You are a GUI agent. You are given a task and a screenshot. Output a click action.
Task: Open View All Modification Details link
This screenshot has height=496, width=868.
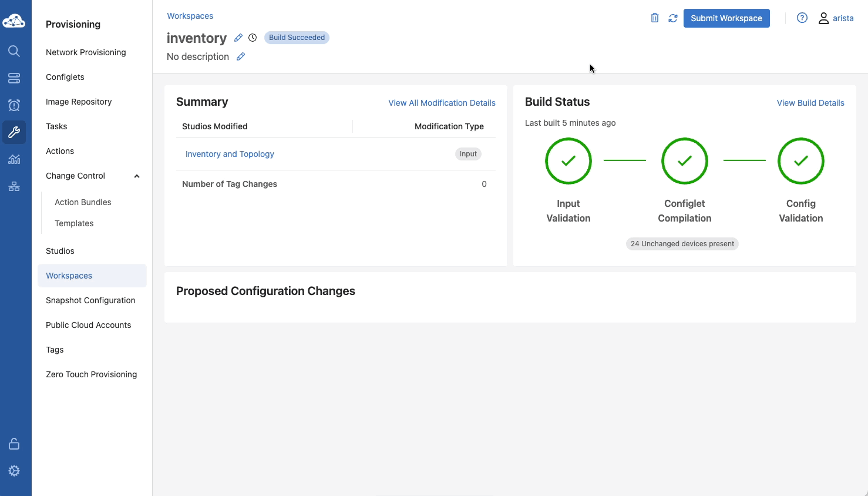click(x=442, y=103)
